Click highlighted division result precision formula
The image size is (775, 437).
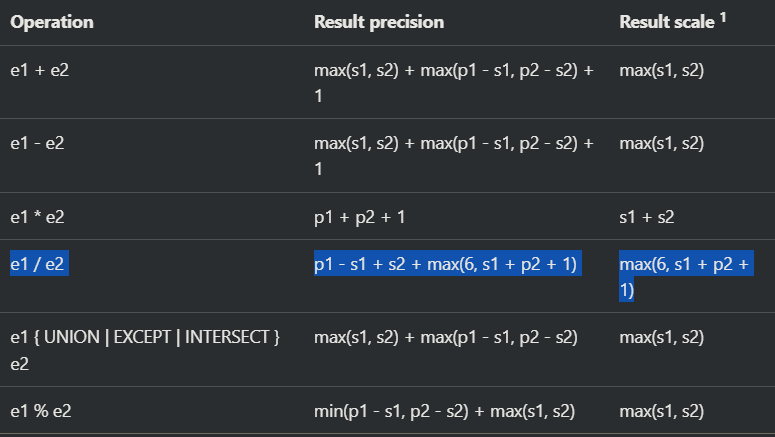point(446,265)
